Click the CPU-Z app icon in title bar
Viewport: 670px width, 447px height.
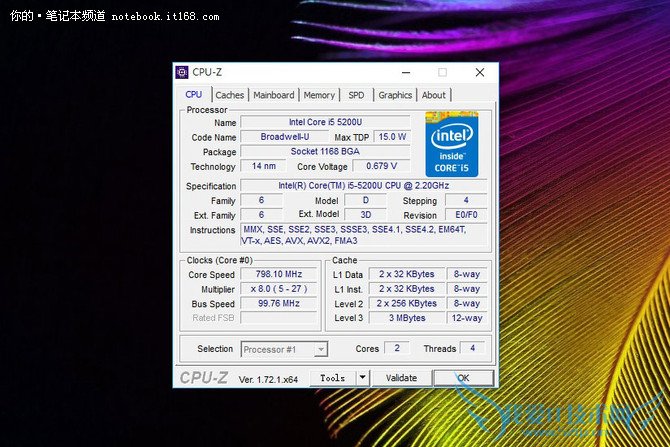click(182, 72)
